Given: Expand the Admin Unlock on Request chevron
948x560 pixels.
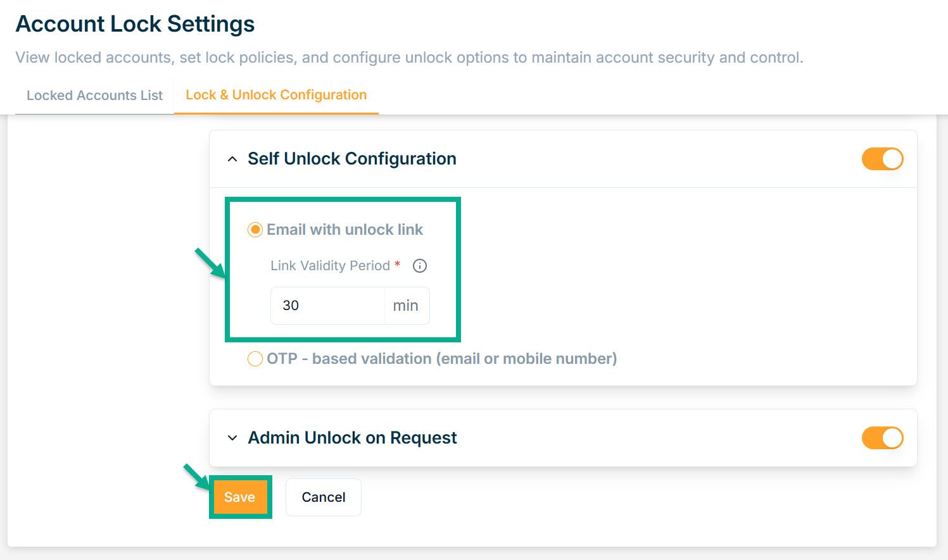Looking at the screenshot, I should point(232,438).
